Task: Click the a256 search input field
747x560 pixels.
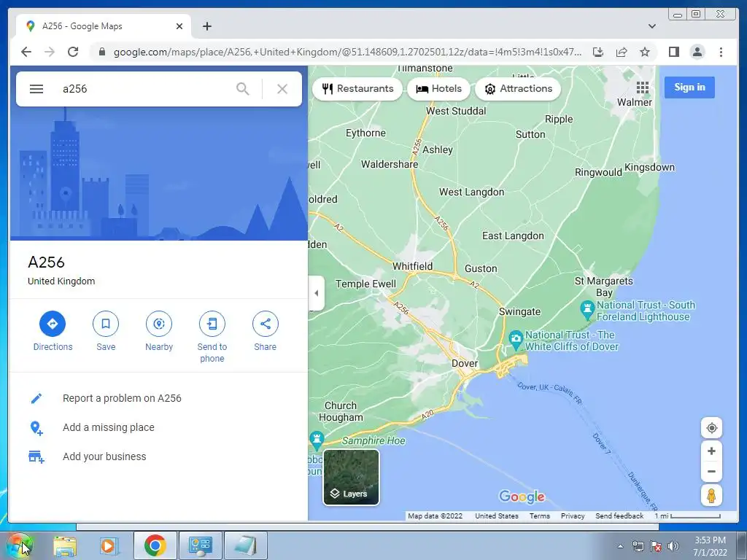Action: pyautogui.click(x=143, y=89)
